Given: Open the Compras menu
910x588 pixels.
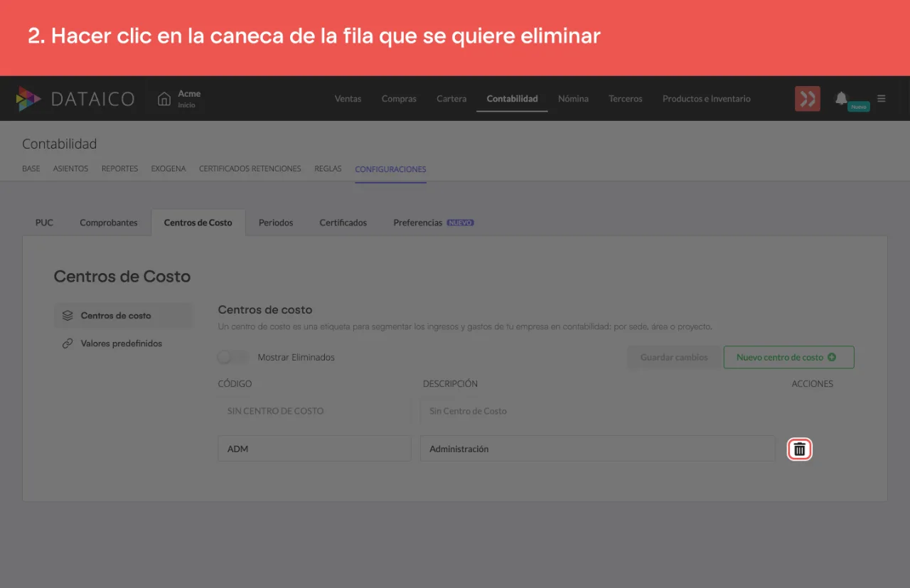Looking at the screenshot, I should click(x=399, y=99).
